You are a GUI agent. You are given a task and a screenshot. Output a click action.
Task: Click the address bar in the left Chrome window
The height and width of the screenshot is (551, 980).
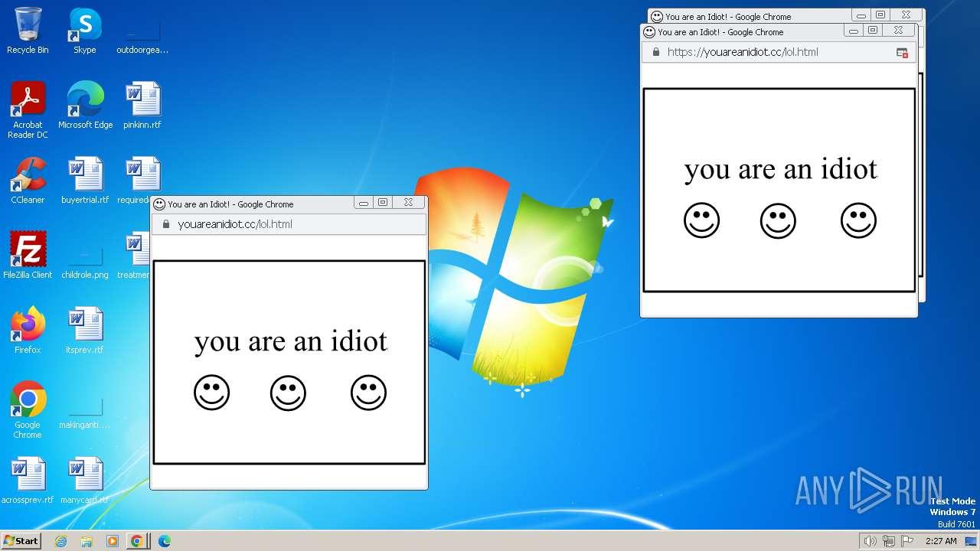289,224
